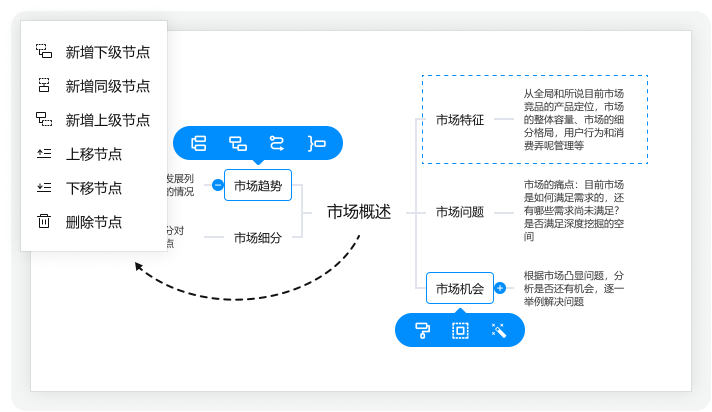Screen dimensions: 712x412
Task: Click the trash can delete icon
Action: (44, 221)
